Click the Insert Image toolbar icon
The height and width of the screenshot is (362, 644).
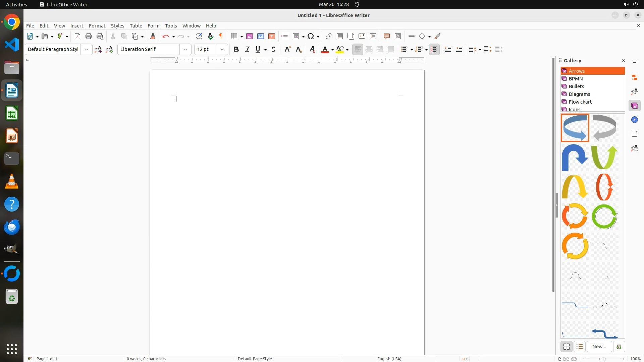tap(250, 37)
